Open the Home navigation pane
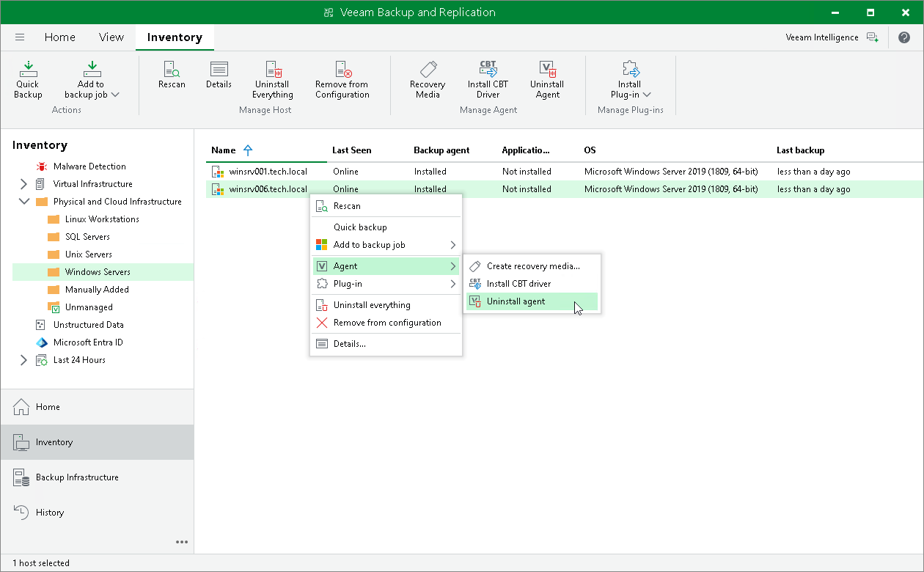This screenshot has height=572, width=924. (97, 407)
